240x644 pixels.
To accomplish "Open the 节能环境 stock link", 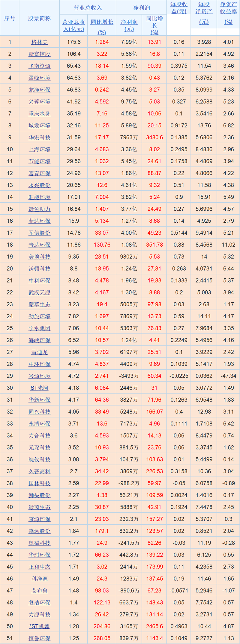I will (39, 162).
